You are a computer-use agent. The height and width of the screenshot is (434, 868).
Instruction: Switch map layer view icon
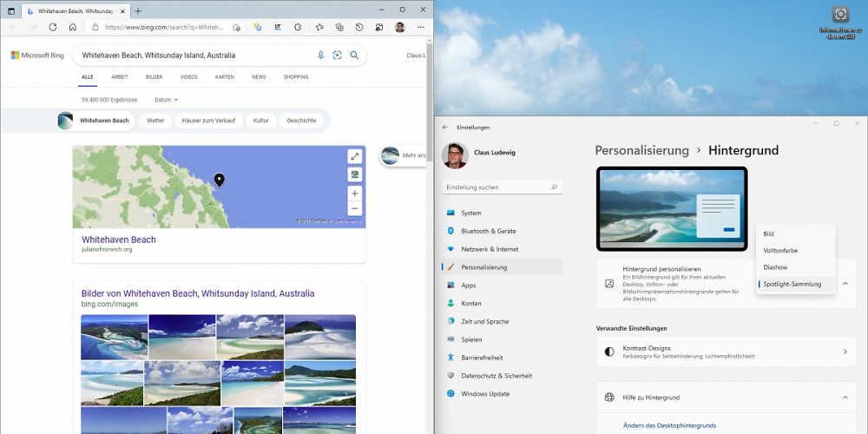click(355, 175)
